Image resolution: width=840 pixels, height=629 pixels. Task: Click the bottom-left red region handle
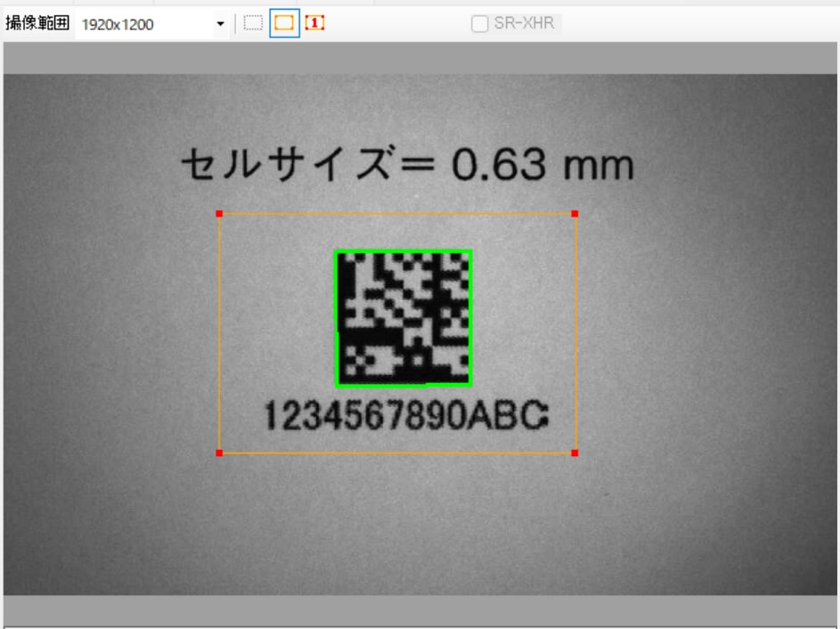click(219, 453)
